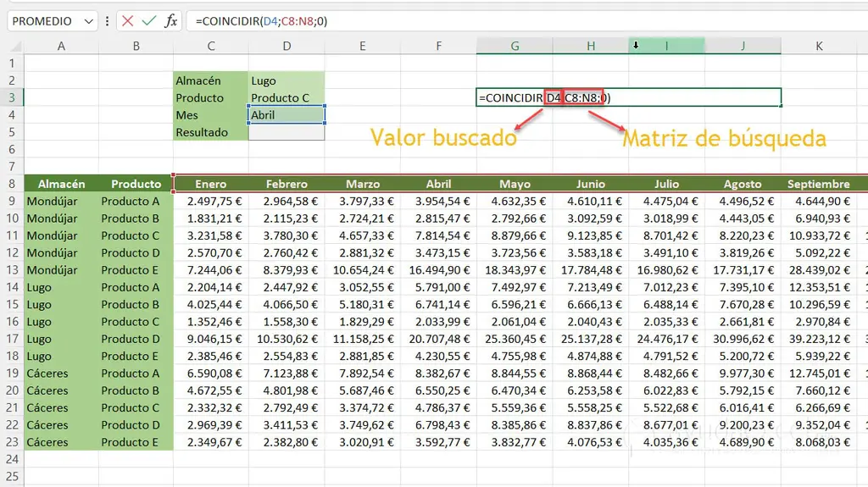Click inside the formula bar text
The width and height of the screenshot is (868, 487).
[x=509, y=21]
